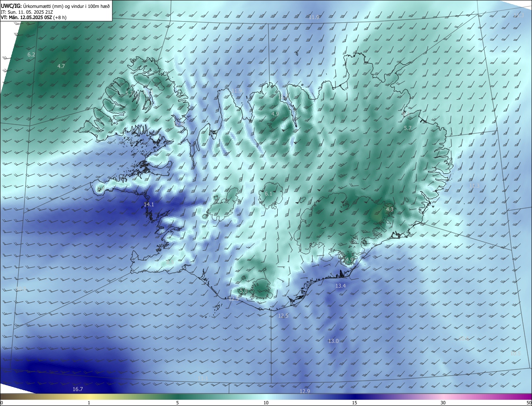
Task: Click the 5.0 value label near the south coast
Action: [x=243, y=291]
